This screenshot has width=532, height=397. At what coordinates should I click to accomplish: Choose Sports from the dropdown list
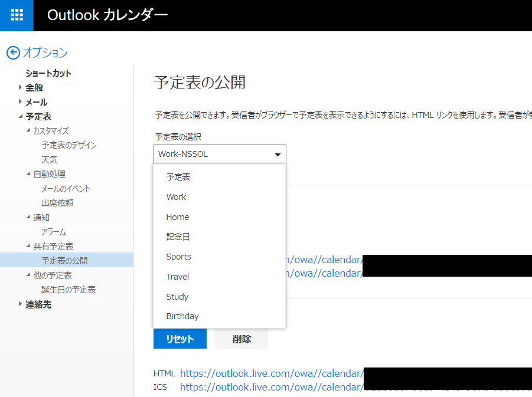tap(219, 257)
